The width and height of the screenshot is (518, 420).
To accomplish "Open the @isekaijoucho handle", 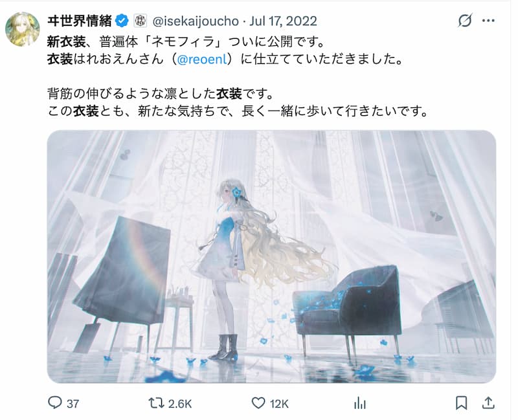I will pyautogui.click(x=196, y=21).
